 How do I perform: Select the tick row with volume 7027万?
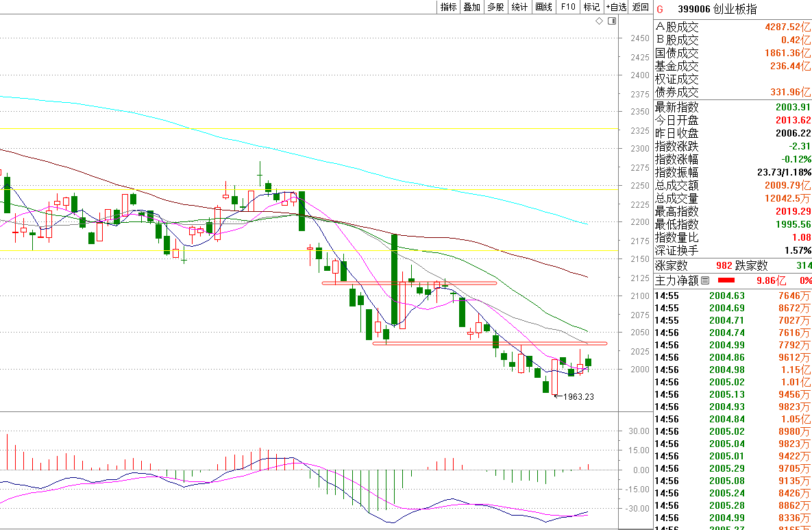pyautogui.click(x=733, y=321)
